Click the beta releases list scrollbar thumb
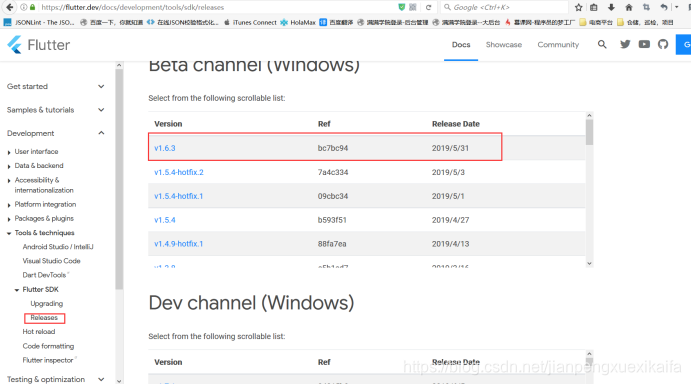This screenshot has width=691, height=385. (589, 132)
